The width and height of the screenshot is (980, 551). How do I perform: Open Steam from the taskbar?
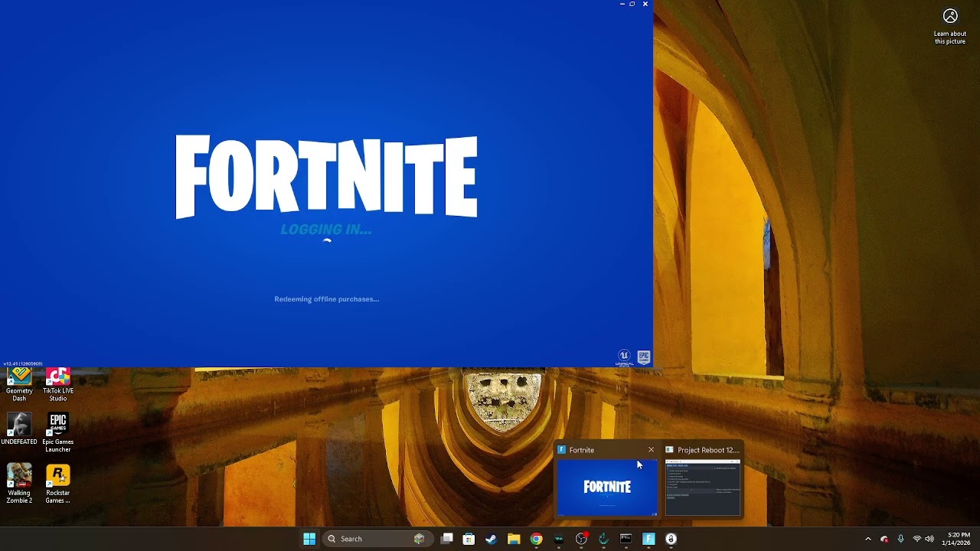[491, 539]
